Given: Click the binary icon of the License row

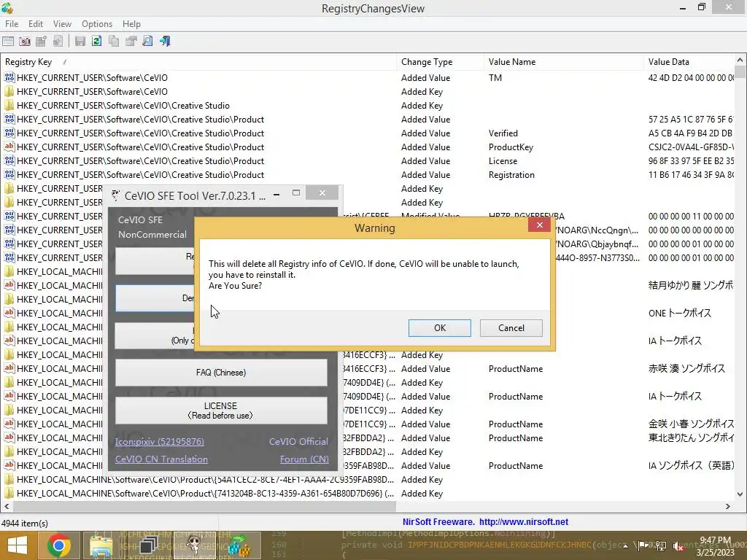Looking at the screenshot, I should coord(9,160).
